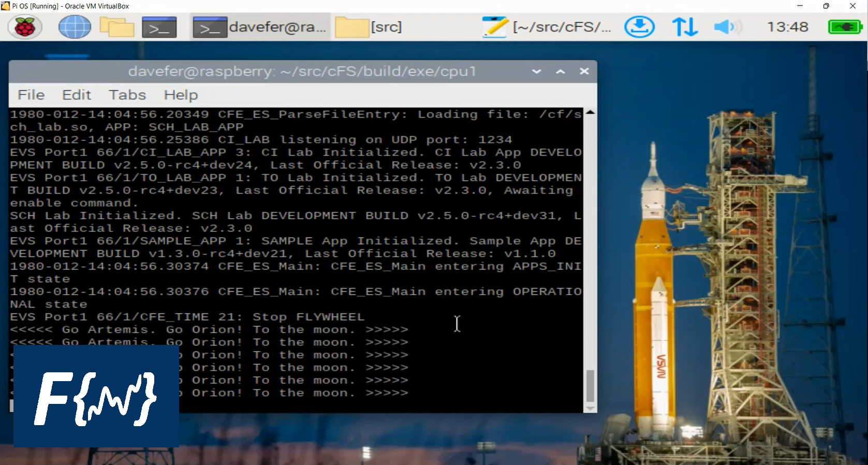Open the file manager folder icon
This screenshot has height=465, width=868.
point(117,27)
